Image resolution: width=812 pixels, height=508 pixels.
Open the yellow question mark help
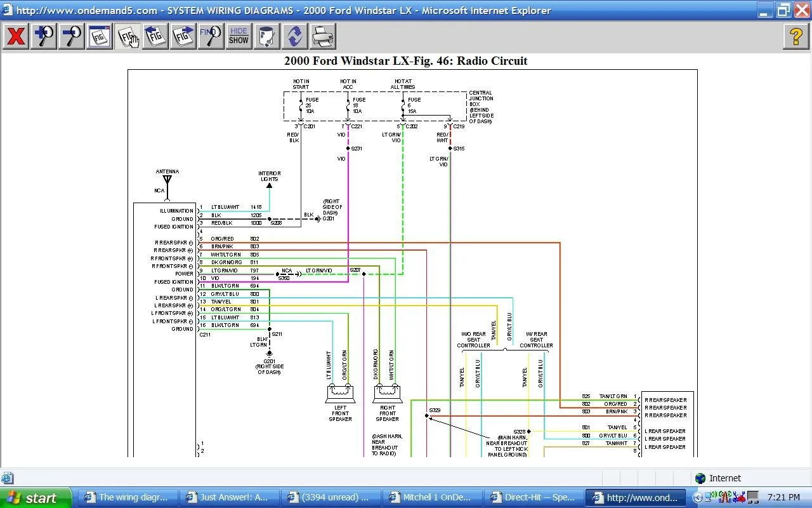tap(796, 36)
